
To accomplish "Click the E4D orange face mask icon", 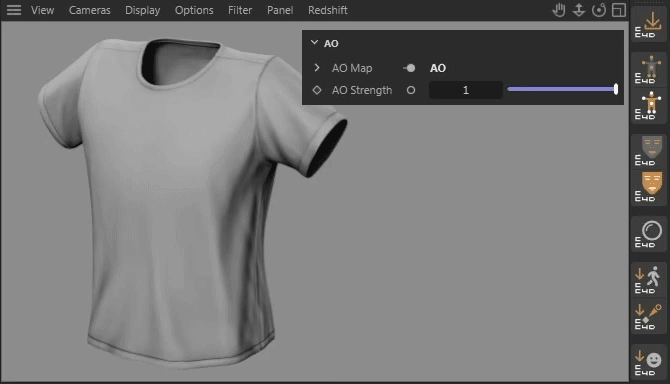I will pos(649,187).
